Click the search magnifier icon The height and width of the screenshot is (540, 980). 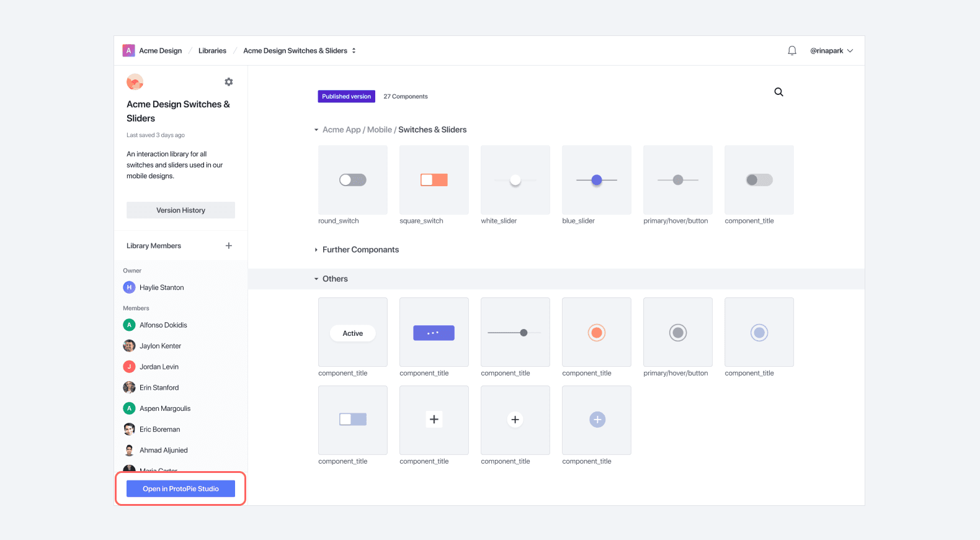(778, 92)
